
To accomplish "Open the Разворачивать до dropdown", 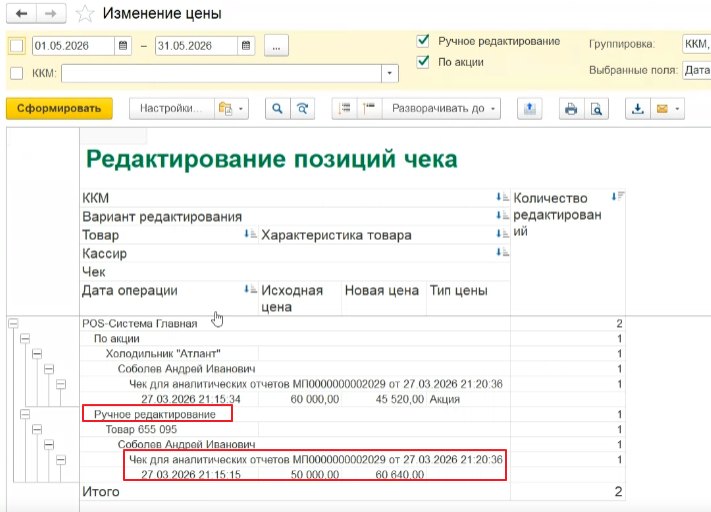I will click(x=442, y=108).
